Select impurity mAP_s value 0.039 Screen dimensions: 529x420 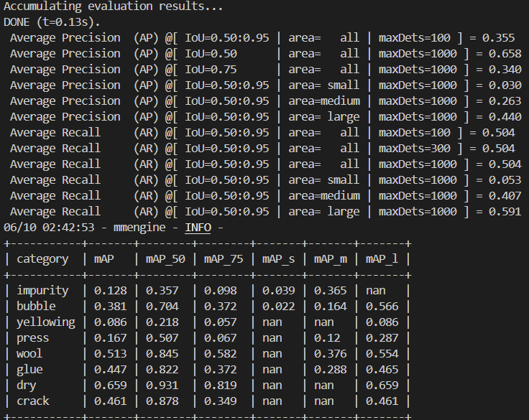[x=278, y=291]
